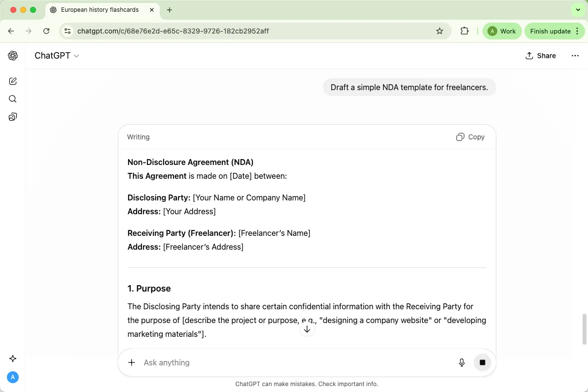
Task: Open the three-dot conversation options menu
Action: coord(575,56)
